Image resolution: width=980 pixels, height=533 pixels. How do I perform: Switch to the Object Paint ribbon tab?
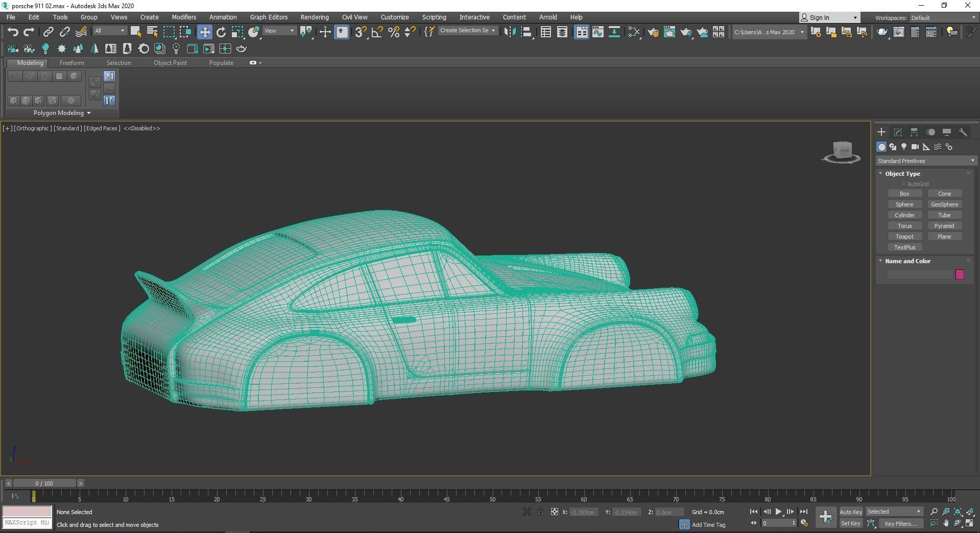coord(170,63)
